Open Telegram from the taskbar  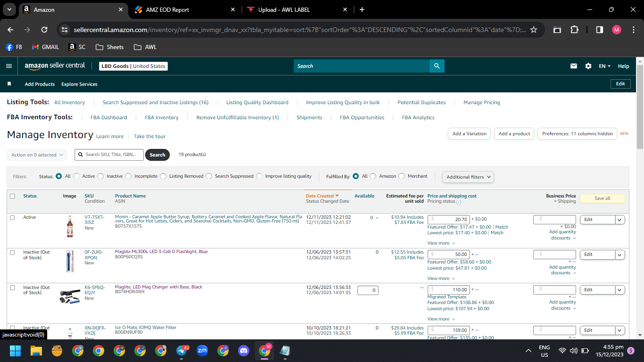(x=182, y=351)
